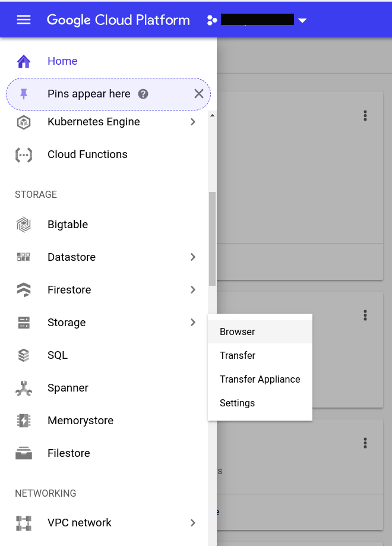Expand the VPC network submenu chevron
Viewport: 392px width, 546px height.
tap(193, 523)
